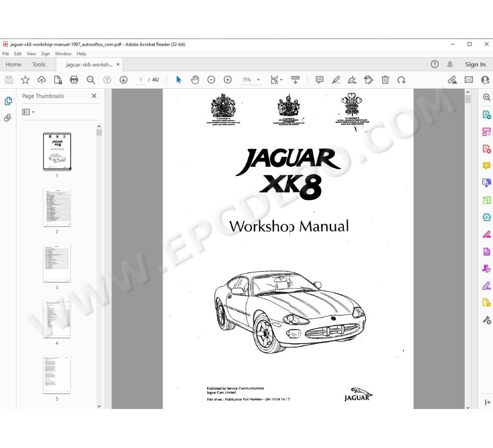Send file by email envelope icon

click(469, 80)
